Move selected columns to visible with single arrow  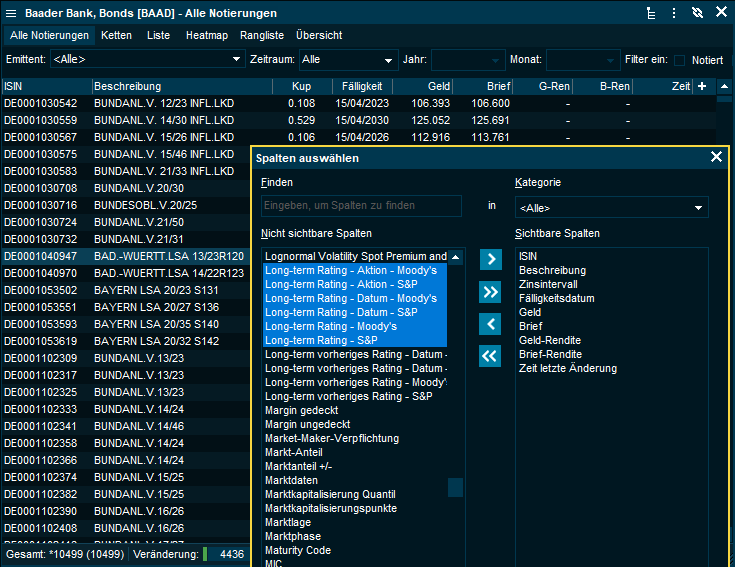(490, 260)
